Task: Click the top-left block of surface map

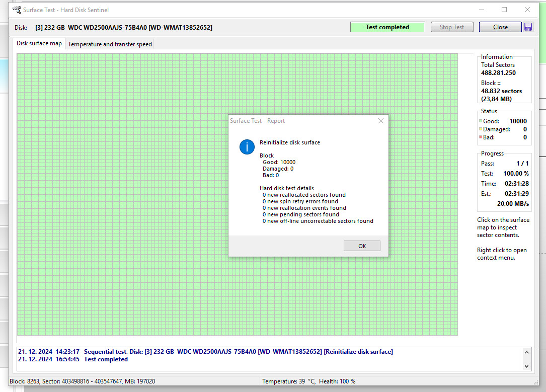Action: pos(20,56)
